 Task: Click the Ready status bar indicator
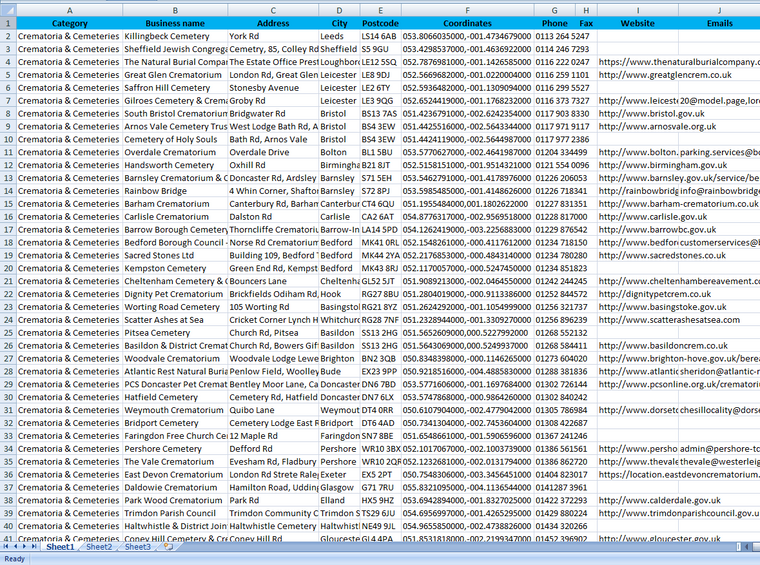15,559
